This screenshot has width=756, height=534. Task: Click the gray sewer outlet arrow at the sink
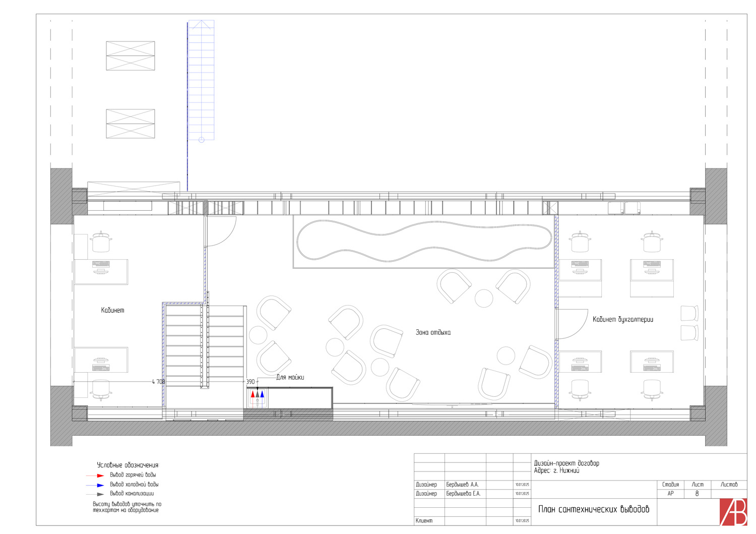(258, 394)
